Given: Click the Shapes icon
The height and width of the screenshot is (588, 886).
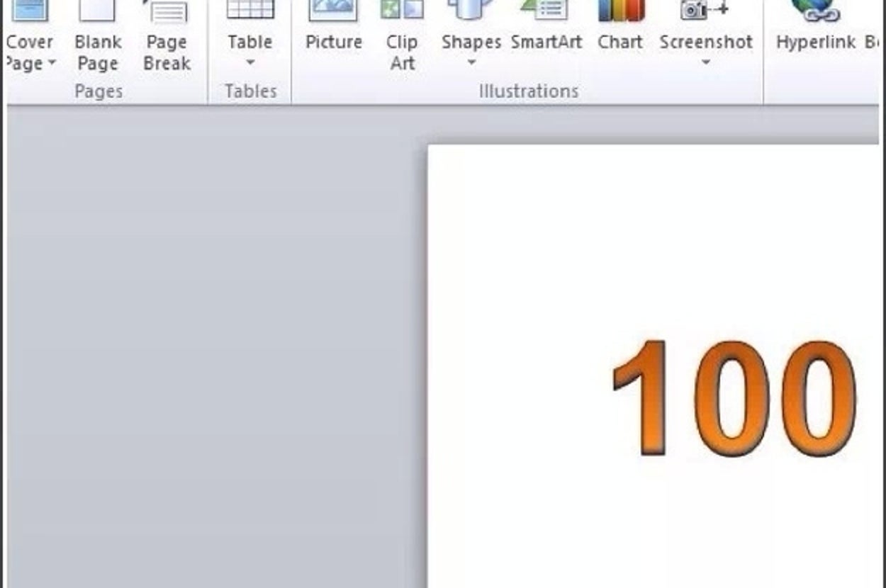Looking at the screenshot, I should coord(471,10).
